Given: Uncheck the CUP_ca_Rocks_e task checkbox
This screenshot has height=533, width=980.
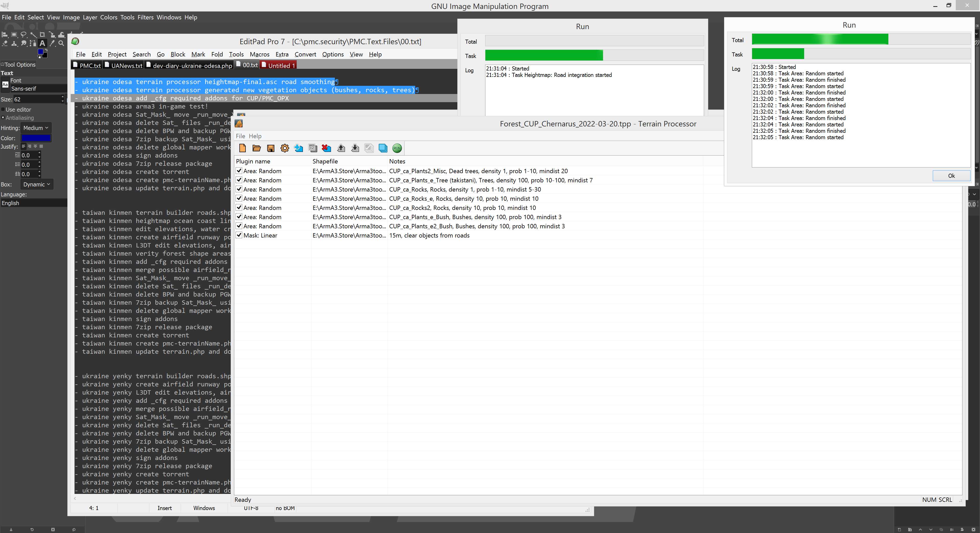Looking at the screenshot, I should (x=239, y=198).
